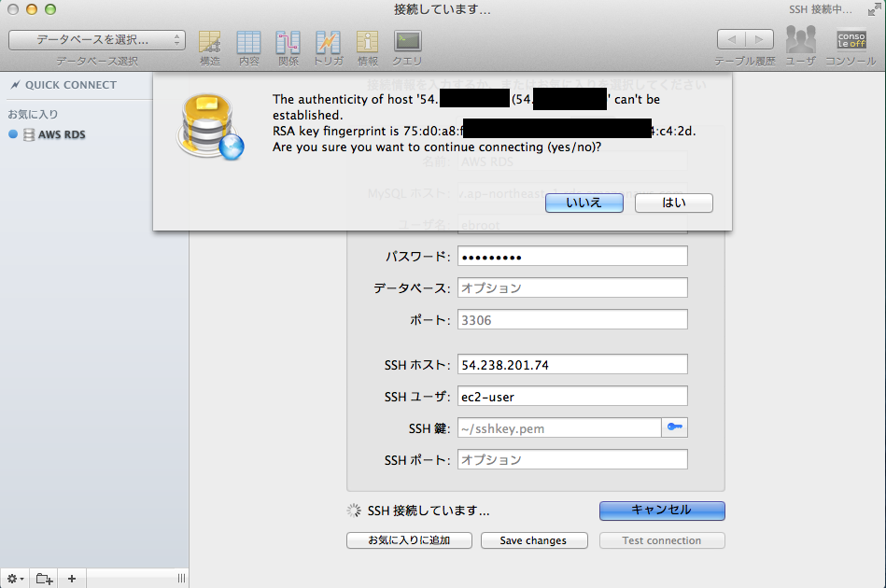The width and height of the screenshot is (886, 588).
Task: Focus the SSH ポート field
Action: coord(572,460)
